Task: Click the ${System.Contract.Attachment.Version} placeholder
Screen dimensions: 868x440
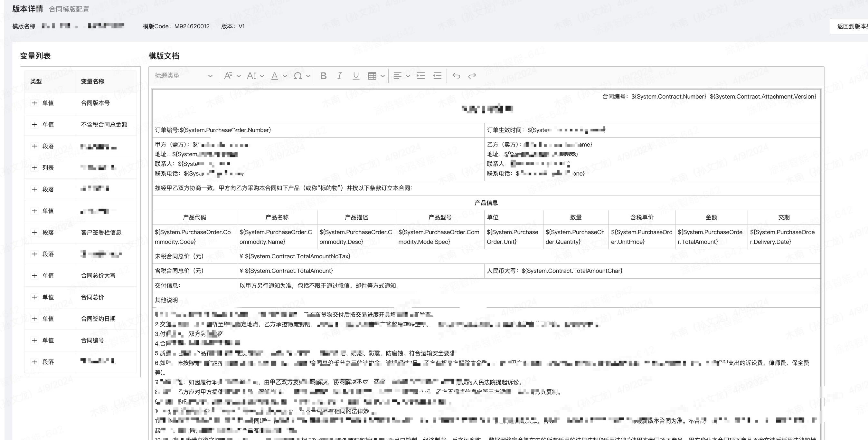Action: click(763, 96)
